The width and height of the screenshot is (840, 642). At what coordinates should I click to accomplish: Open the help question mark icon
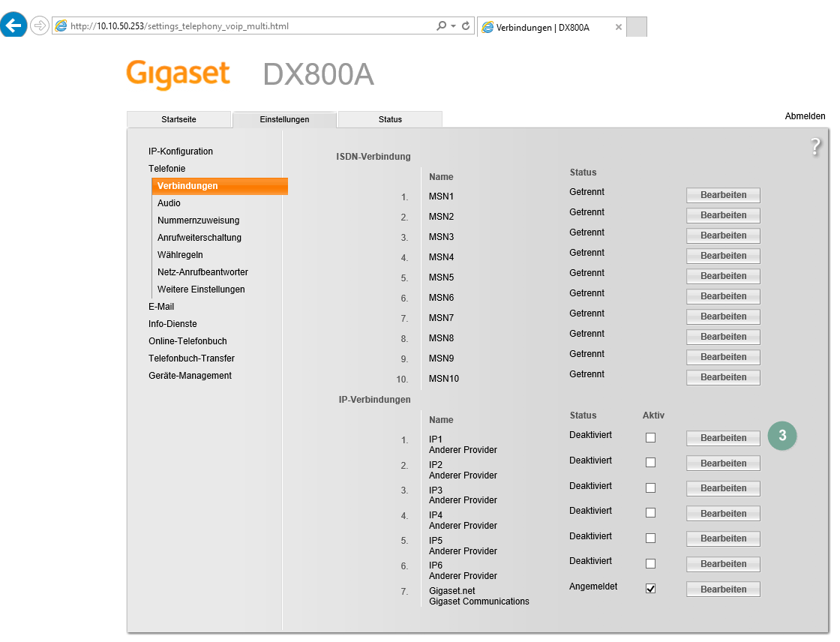point(815,147)
